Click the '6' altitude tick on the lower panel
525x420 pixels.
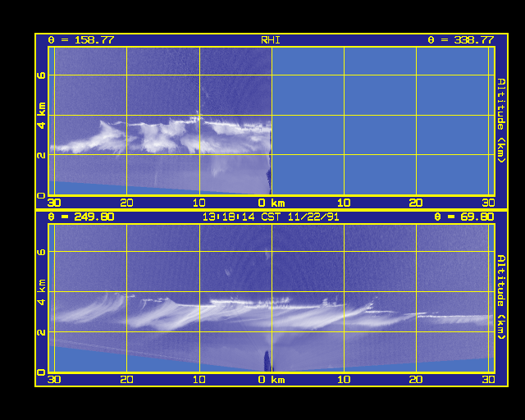[42, 252]
